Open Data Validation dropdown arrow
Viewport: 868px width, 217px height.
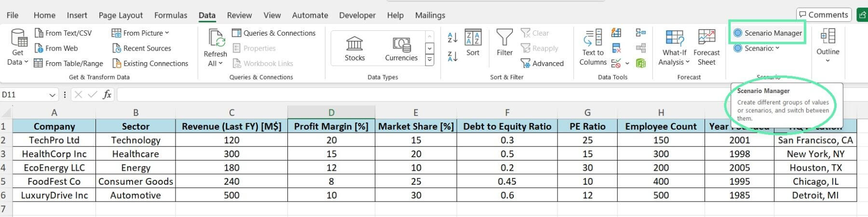[x=627, y=63]
